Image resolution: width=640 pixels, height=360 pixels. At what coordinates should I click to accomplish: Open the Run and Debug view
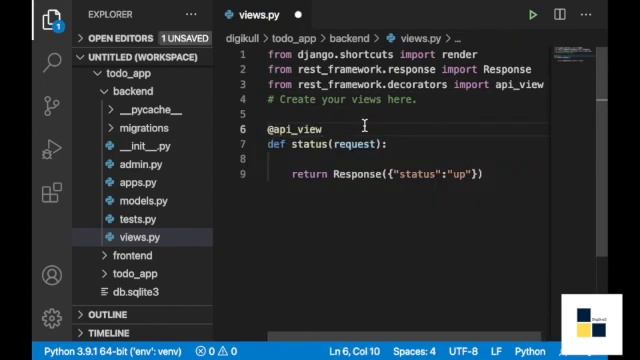(51, 149)
